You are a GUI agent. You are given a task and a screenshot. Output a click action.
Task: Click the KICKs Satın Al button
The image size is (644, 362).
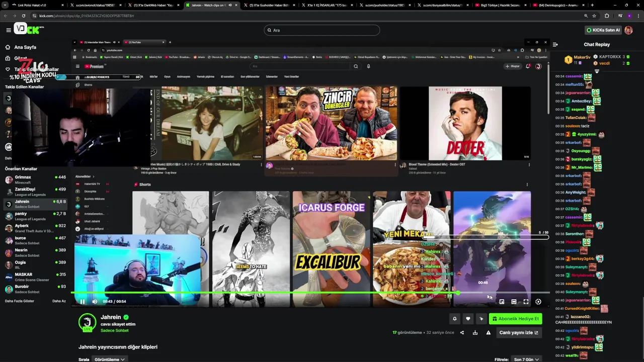click(x=603, y=30)
